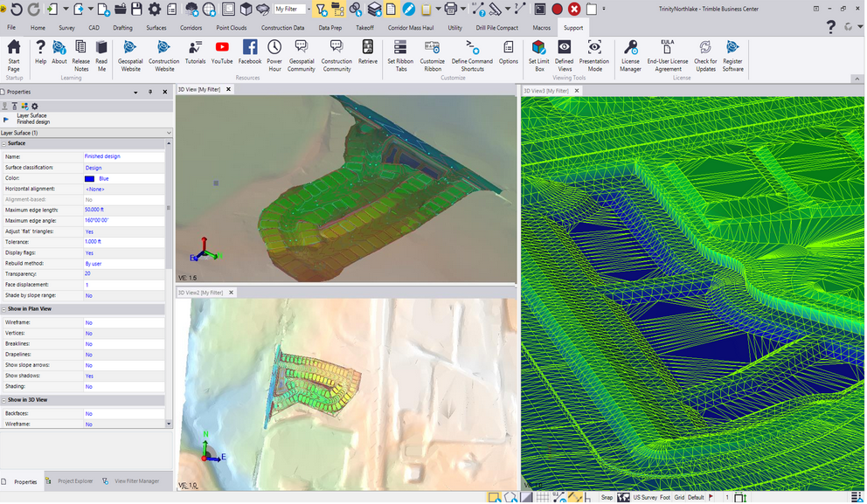Open the print dropdown arrow in the toolbar
Viewport: 867px width, 504px height.
pyautogui.click(x=463, y=9)
